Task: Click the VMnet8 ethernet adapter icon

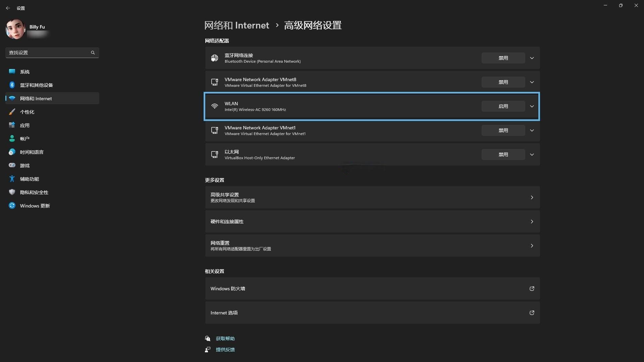Action: pyautogui.click(x=215, y=82)
